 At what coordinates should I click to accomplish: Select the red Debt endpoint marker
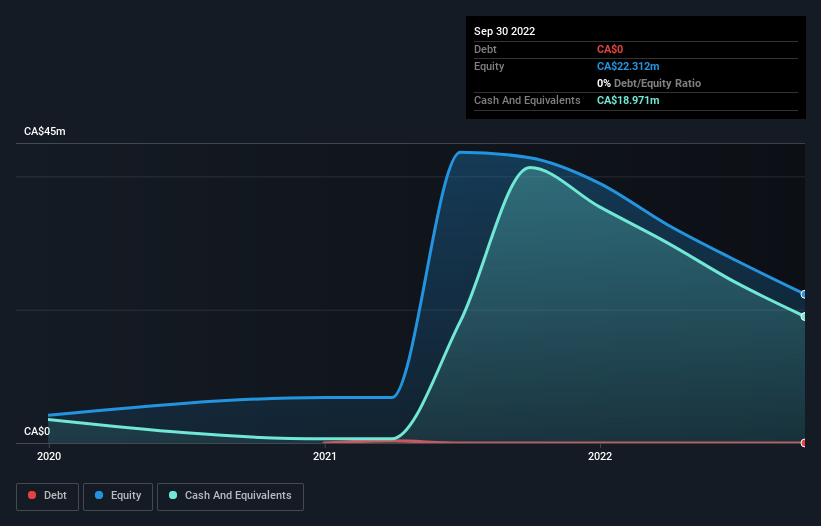point(804,443)
